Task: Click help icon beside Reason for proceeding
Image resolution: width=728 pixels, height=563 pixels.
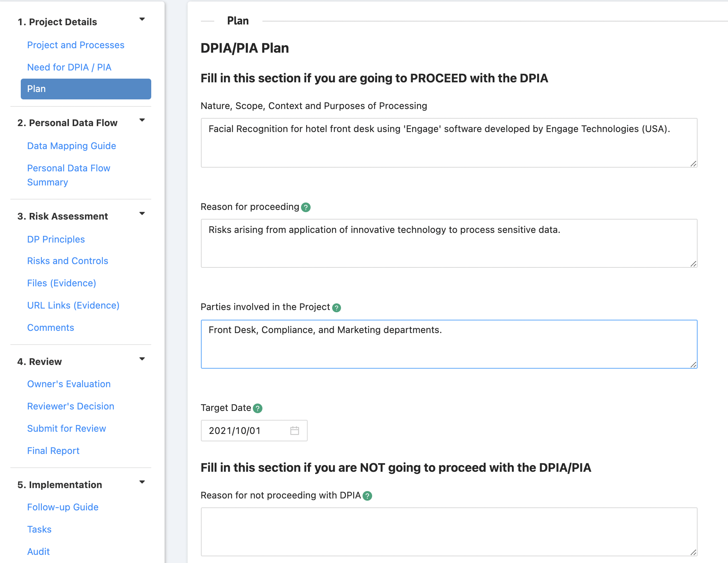Action: pos(306,207)
